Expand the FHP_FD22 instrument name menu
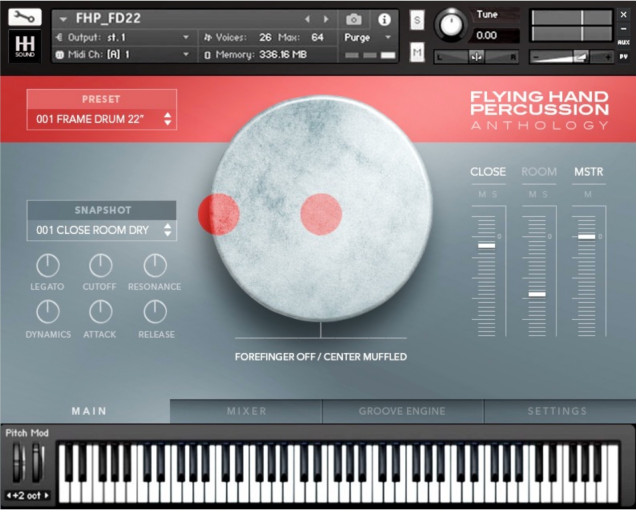The width and height of the screenshot is (637, 512). point(63,19)
